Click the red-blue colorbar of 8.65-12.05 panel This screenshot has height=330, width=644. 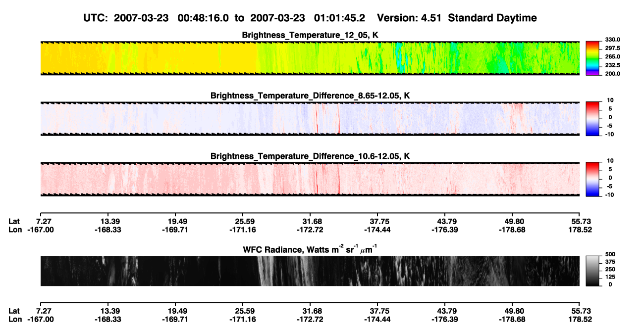click(592, 119)
